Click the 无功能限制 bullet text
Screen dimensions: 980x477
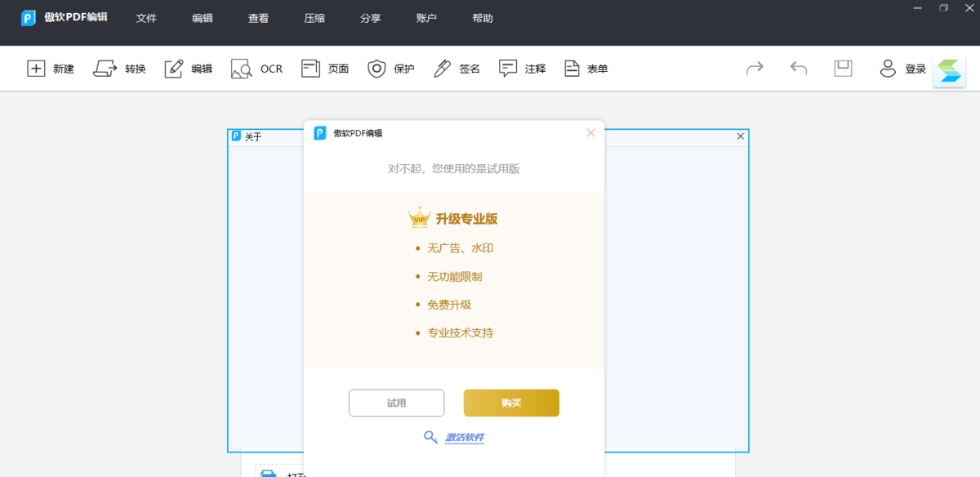click(x=455, y=276)
